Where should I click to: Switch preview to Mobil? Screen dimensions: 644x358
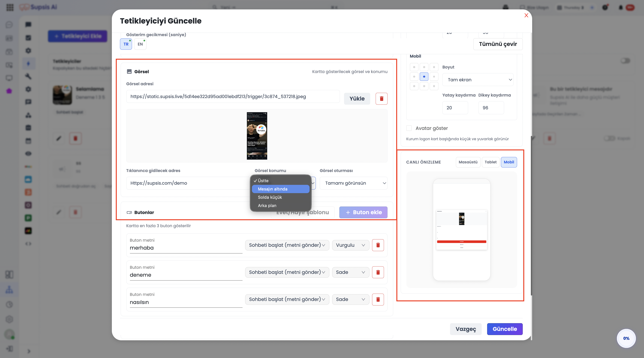[509, 162]
